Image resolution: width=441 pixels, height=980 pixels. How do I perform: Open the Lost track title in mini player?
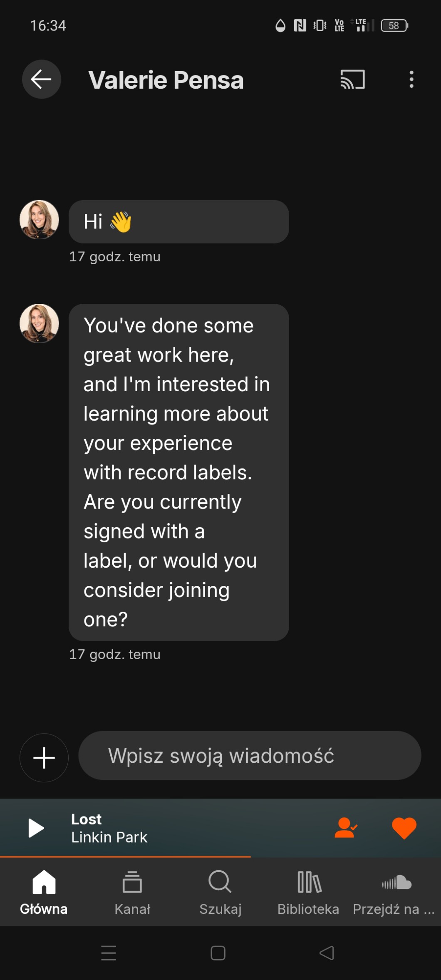click(87, 819)
